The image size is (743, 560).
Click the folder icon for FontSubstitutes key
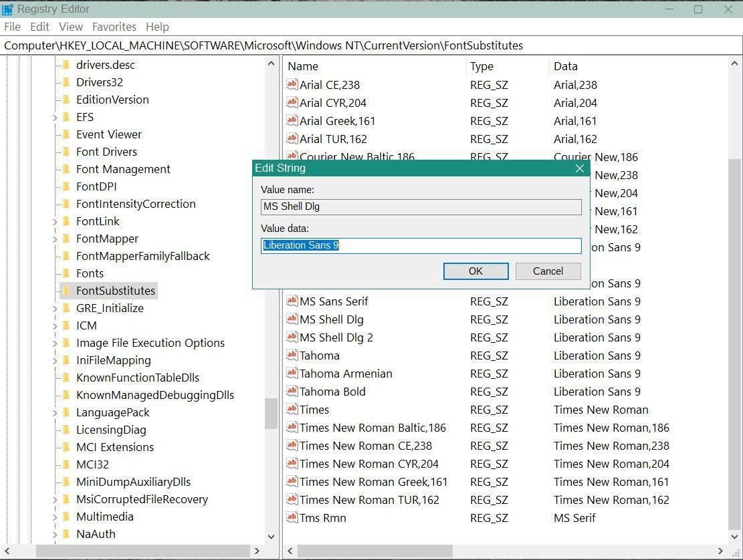tap(66, 290)
